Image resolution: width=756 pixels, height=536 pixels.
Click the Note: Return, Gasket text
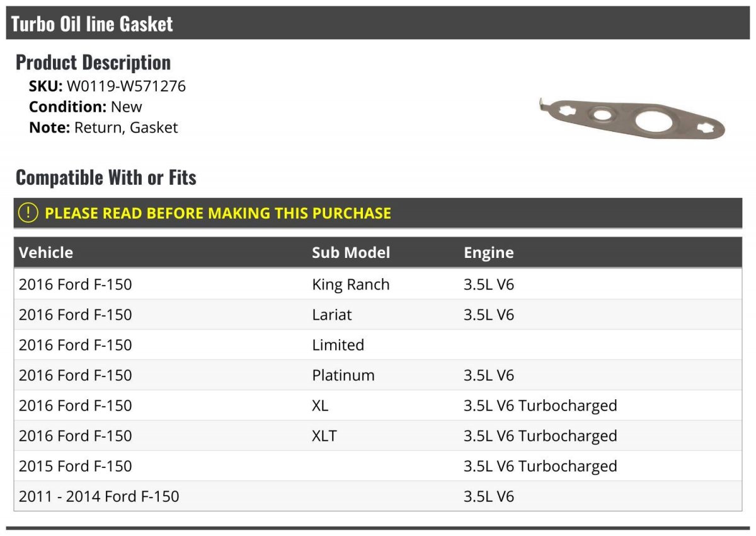[103, 127]
